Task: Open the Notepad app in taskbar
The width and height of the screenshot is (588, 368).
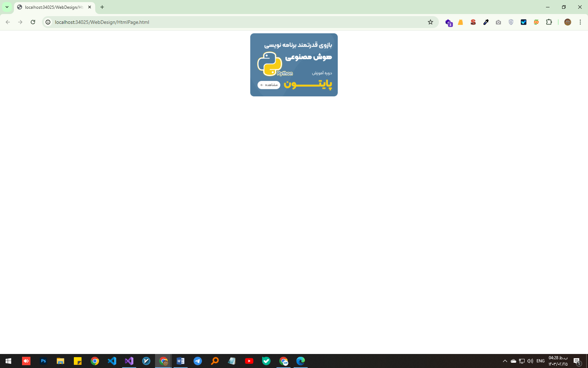Action: tap(232, 361)
